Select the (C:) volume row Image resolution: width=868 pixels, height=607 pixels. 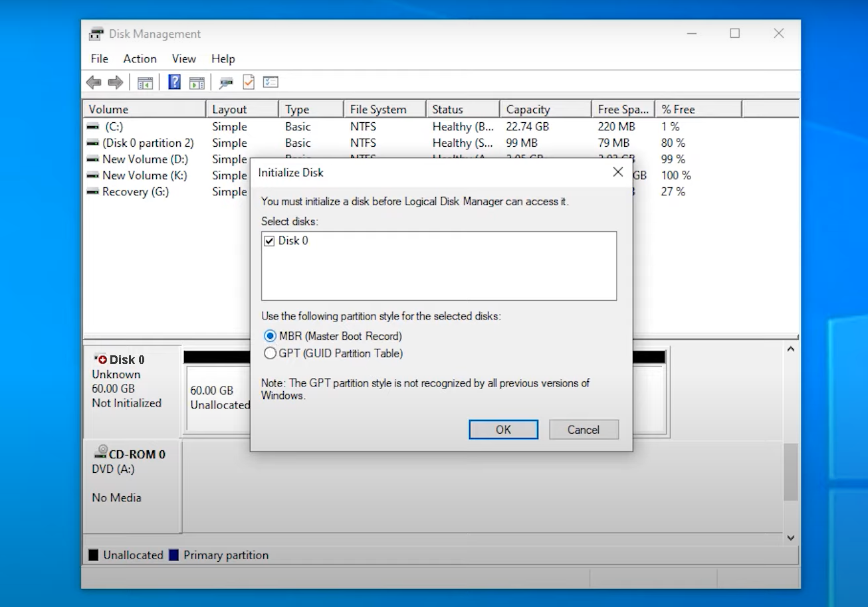coord(441,126)
